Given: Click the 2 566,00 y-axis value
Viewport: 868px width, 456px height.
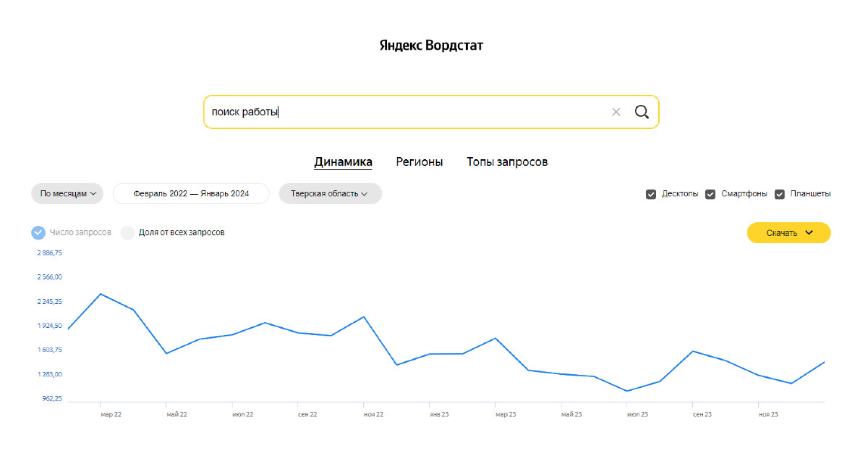Looking at the screenshot, I should tap(50, 277).
